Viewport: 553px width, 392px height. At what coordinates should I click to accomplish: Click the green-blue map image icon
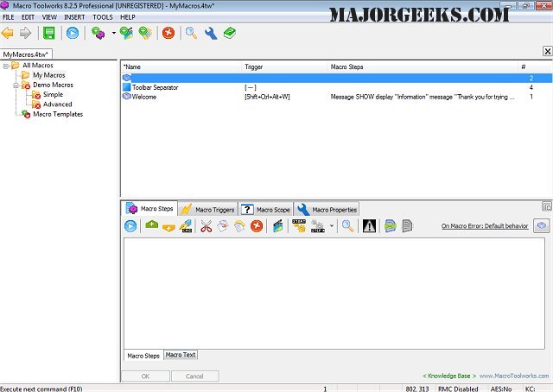coord(390,226)
